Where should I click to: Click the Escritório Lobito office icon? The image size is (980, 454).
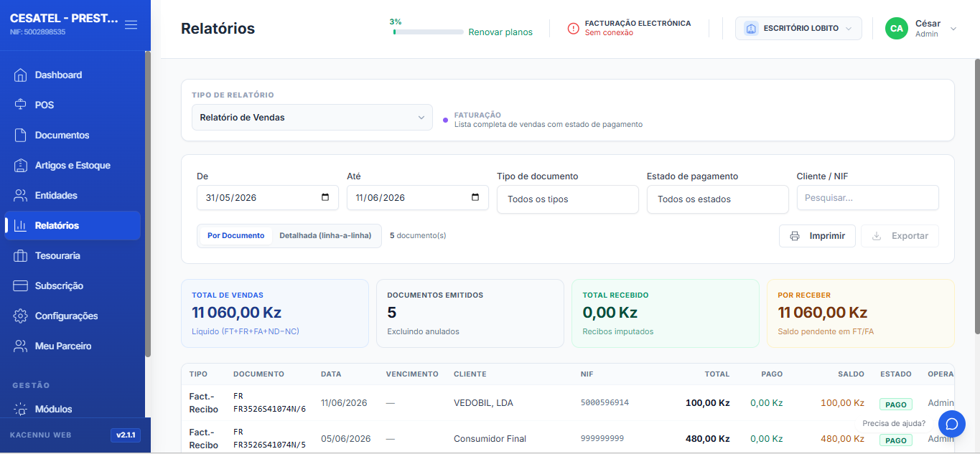click(x=751, y=28)
